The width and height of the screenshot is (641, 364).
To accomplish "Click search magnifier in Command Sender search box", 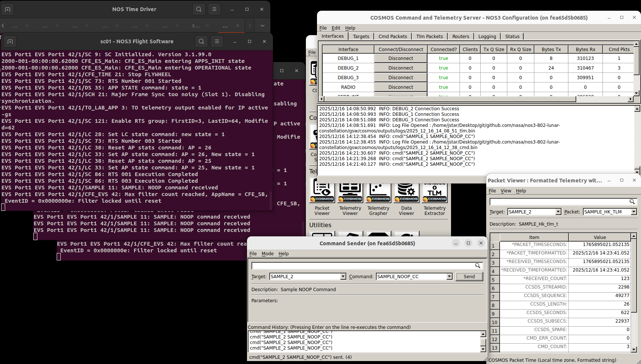I will coord(478,266).
